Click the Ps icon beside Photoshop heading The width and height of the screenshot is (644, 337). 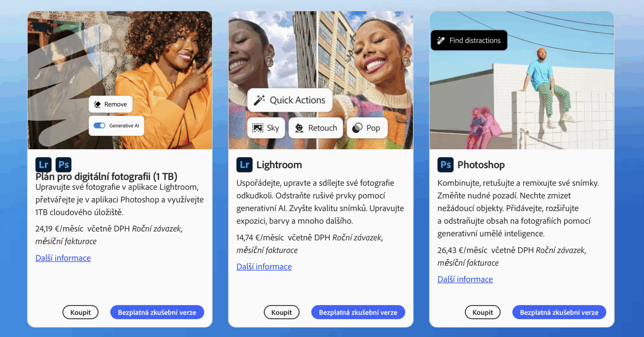(x=445, y=165)
